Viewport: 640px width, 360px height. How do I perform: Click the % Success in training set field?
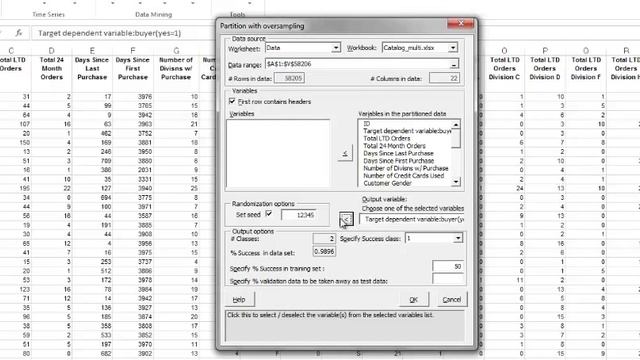(448, 267)
